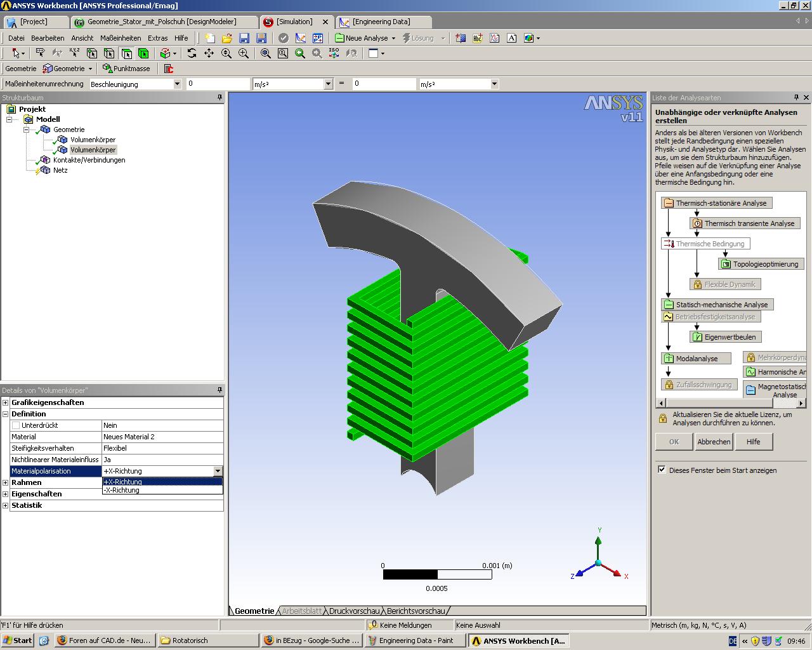Select Netz in the Strukturbaum
This screenshot has width=812, height=650.
tap(60, 170)
